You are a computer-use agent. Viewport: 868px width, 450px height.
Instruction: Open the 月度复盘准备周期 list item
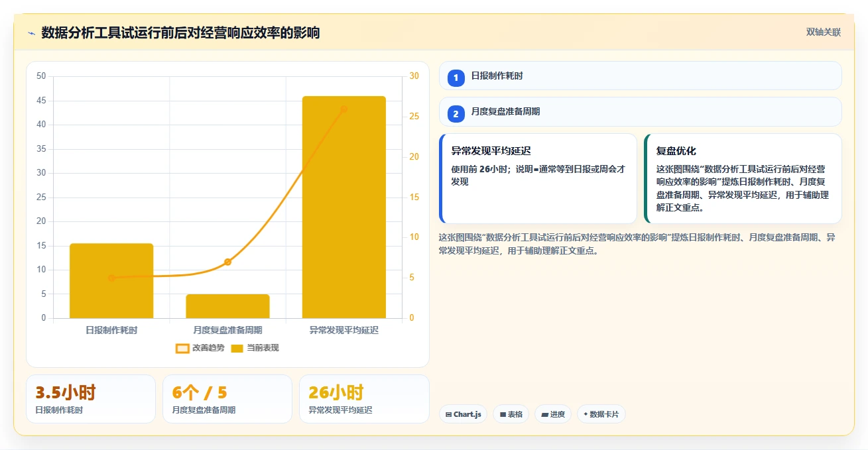coord(641,111)
